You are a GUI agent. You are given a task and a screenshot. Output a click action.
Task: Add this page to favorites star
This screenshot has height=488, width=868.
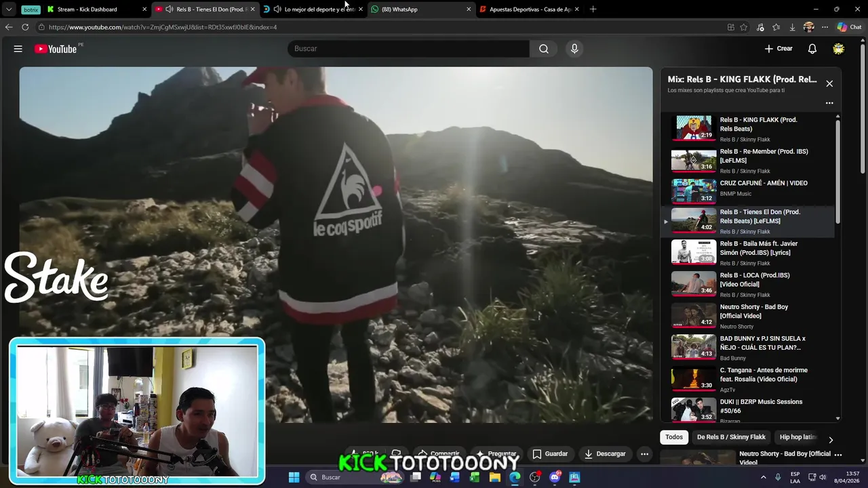(x=744, y=27)
